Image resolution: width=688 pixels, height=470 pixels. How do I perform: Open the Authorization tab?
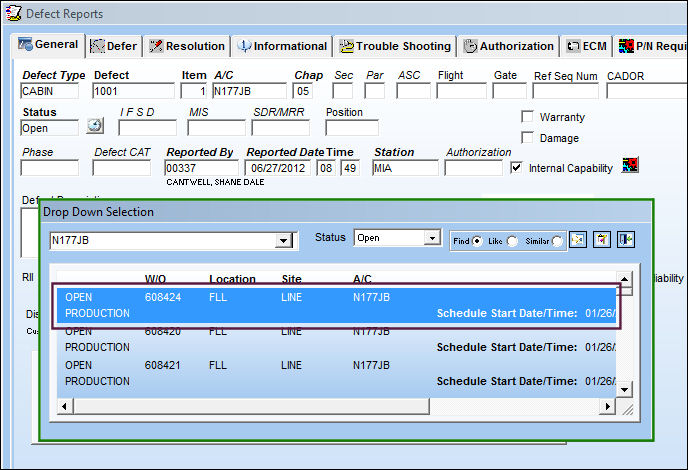tap(509, 46)
